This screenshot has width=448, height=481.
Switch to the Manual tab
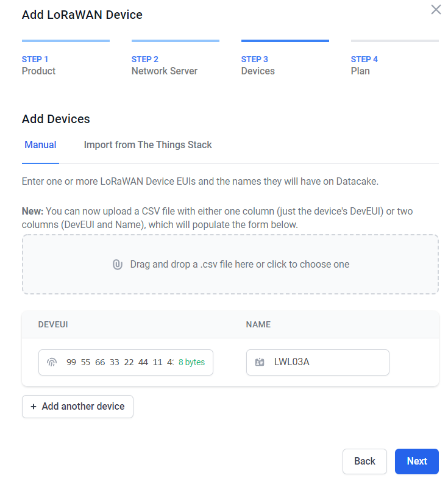click(x=40, y=145)
